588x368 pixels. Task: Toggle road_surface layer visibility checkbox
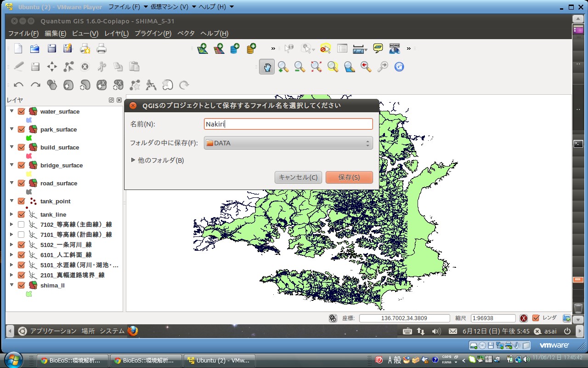[x=21, y=183]
